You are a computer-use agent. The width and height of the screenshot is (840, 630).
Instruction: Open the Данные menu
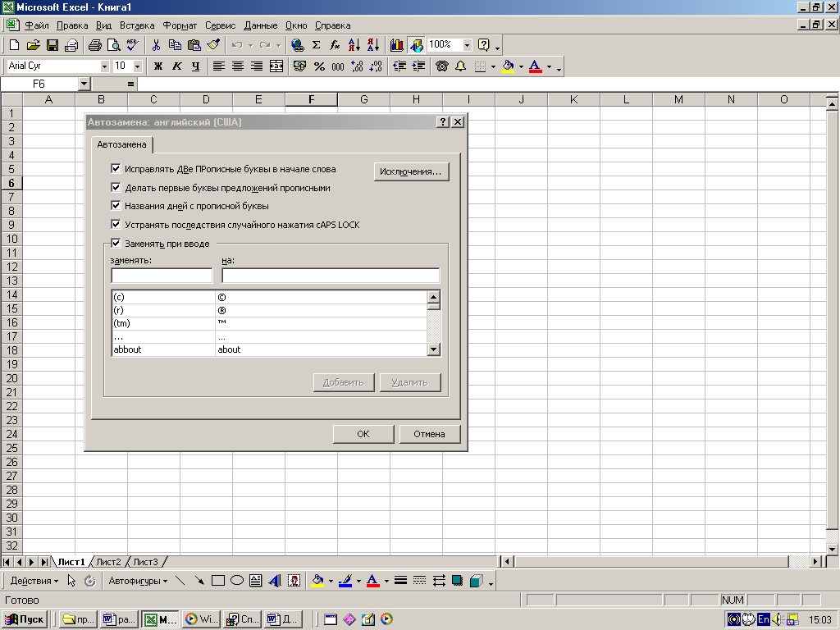coord(261,25)
